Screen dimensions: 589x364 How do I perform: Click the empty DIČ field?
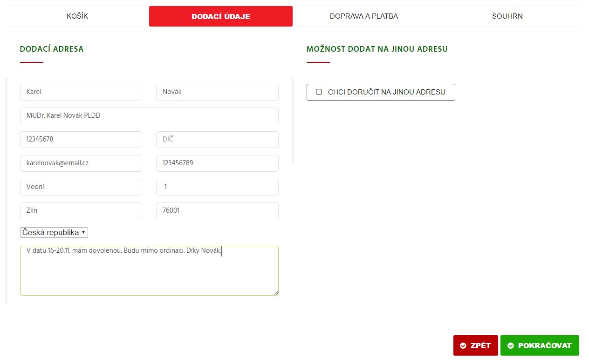tap(217, 140)
